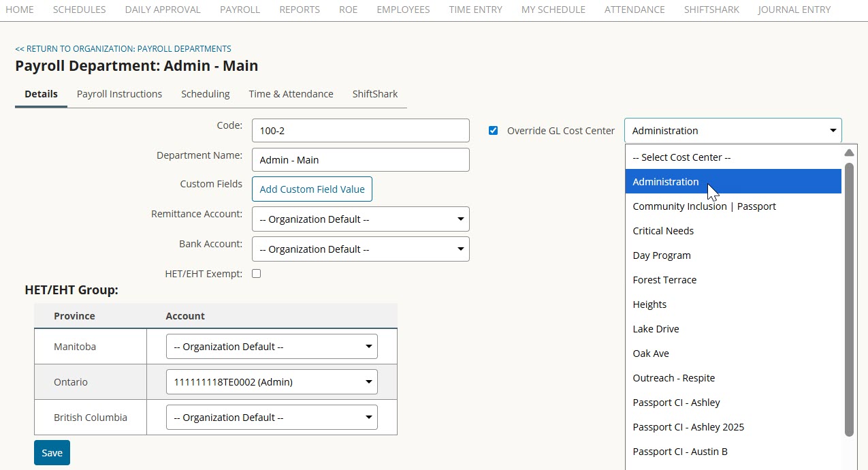Viewport: 868px width, 470px height.
Task: Select Community Inclusion | Passport option
Action: (733, 206)
